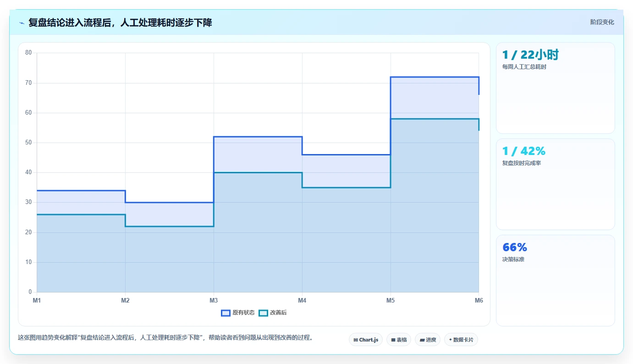
Task: Click the 40 y-axis tick label
Action: [x=28, y=172]
